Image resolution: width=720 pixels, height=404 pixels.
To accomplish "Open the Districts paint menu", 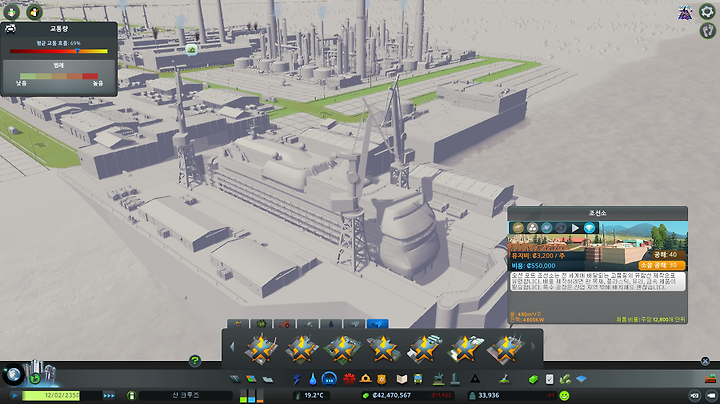I will [268, 379].
